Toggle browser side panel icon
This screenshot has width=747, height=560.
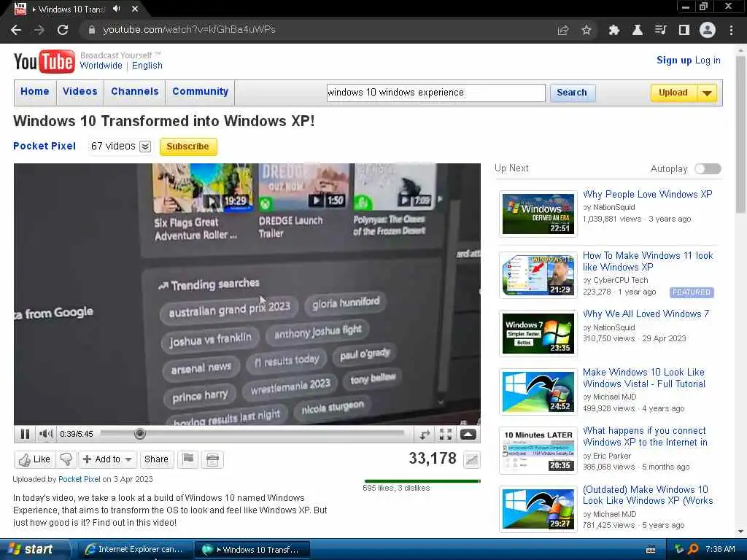[684, 30]
